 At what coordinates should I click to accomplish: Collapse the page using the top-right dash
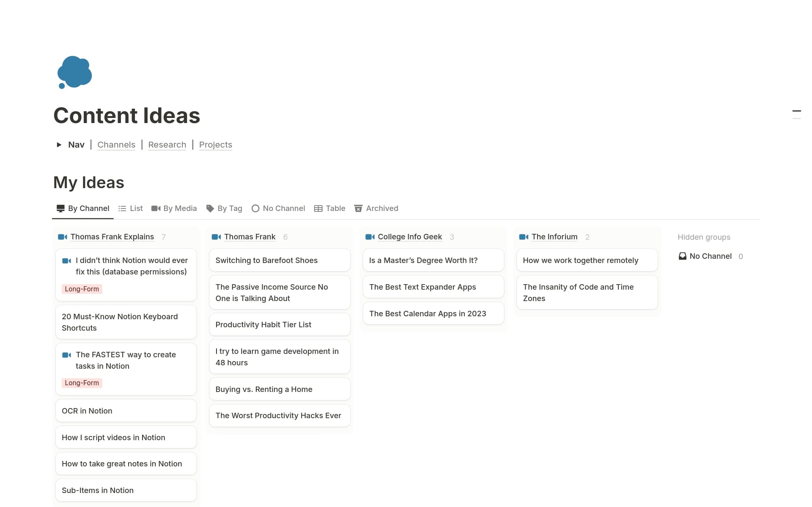[797, 111]
